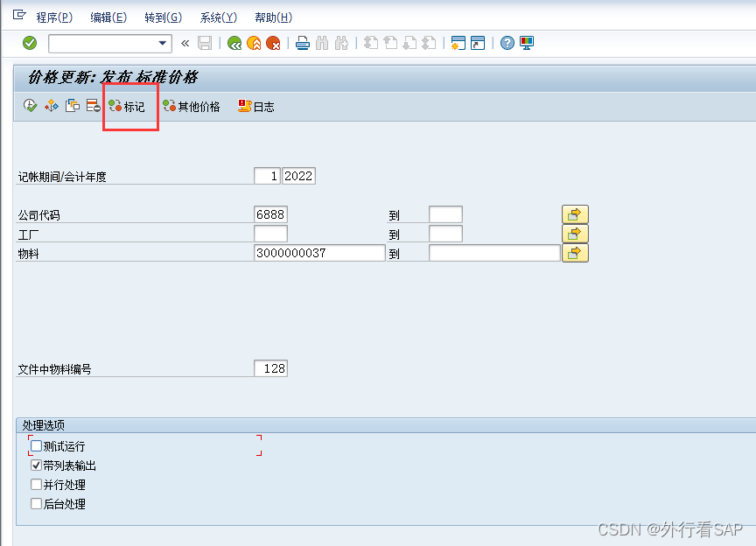Click the copy selection options icon
Image resolution: width=756 pixels, height=546 pixels.
click(73, 106)
